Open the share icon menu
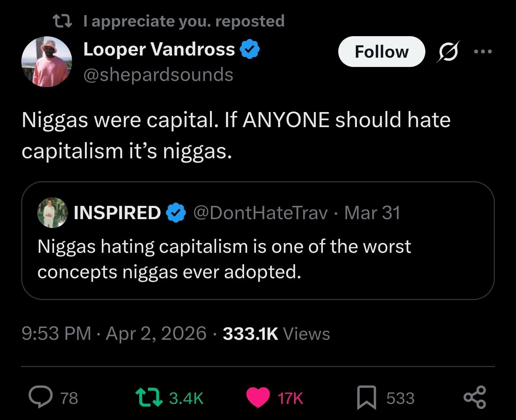Image resolution: width=516 pixels, height=420 pixels. click(475, 397)
